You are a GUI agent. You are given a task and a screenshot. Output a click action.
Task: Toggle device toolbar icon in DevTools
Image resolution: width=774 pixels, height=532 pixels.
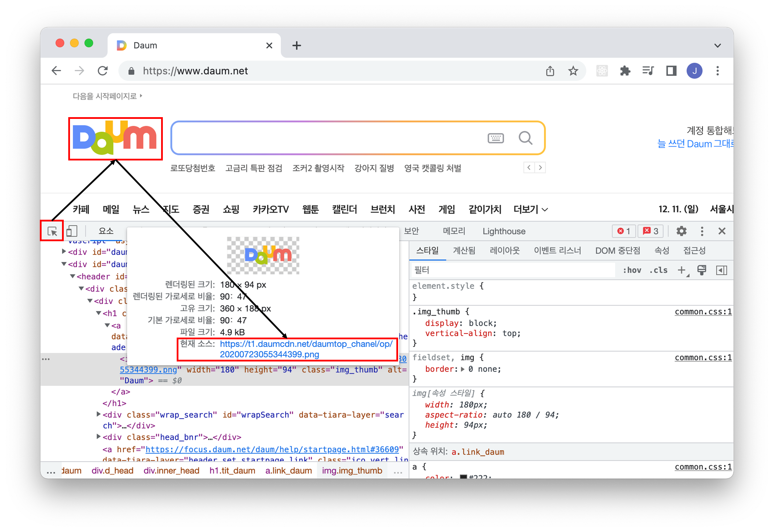point(72,231)
